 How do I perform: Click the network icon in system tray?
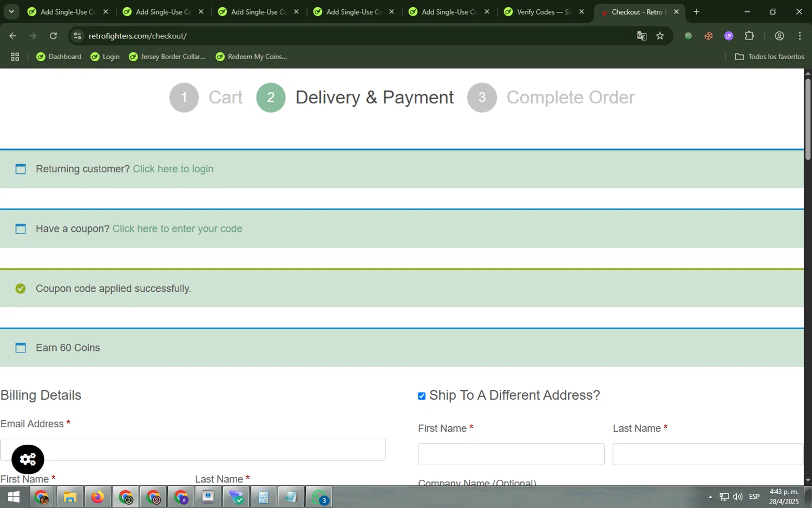point(724,497)
